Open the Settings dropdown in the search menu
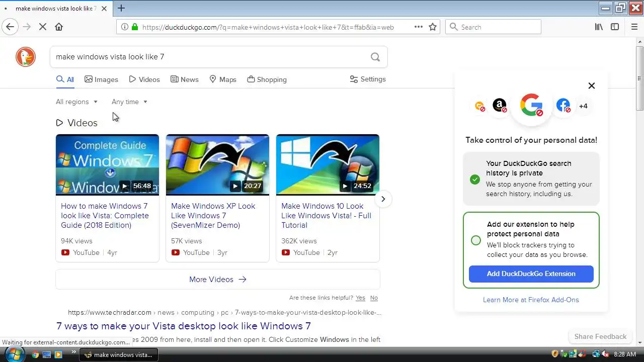644x362 pixels. [367, 79]
